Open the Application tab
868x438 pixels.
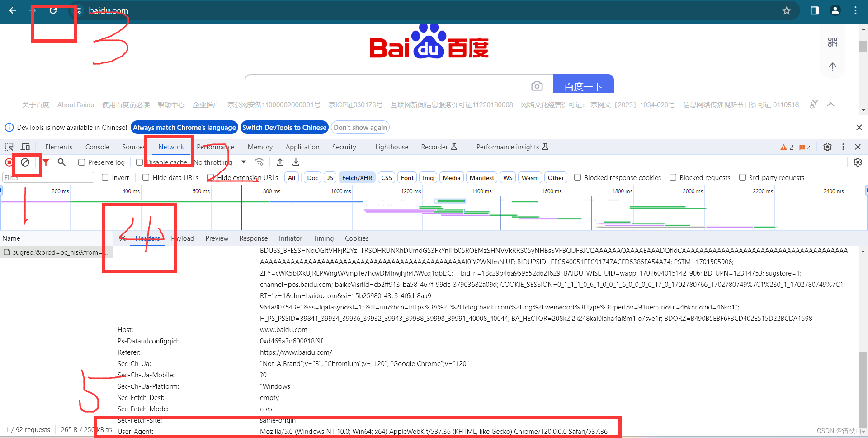point(302,147)
